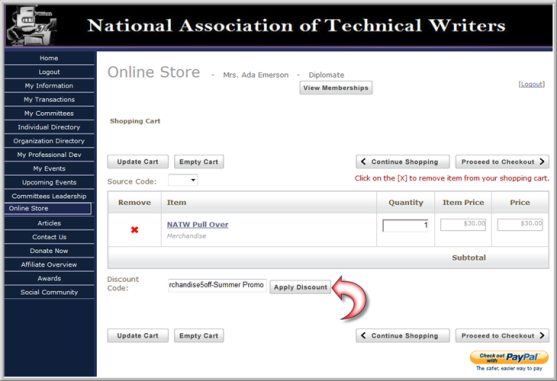Select Upcoming Events in sidebar menu
This screenshot has height=381, width=557.
(x=49, y=182)
